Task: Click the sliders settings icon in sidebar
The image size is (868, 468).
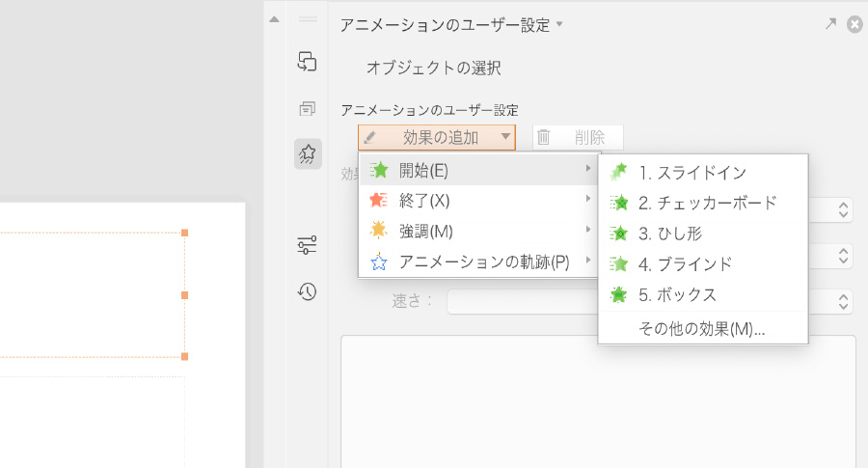Action: [x=308, y=246]
